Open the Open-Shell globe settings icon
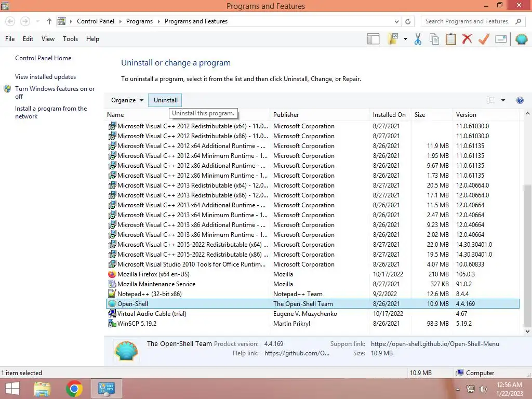This screenshot has width=532, height=399. coord(522,39)
